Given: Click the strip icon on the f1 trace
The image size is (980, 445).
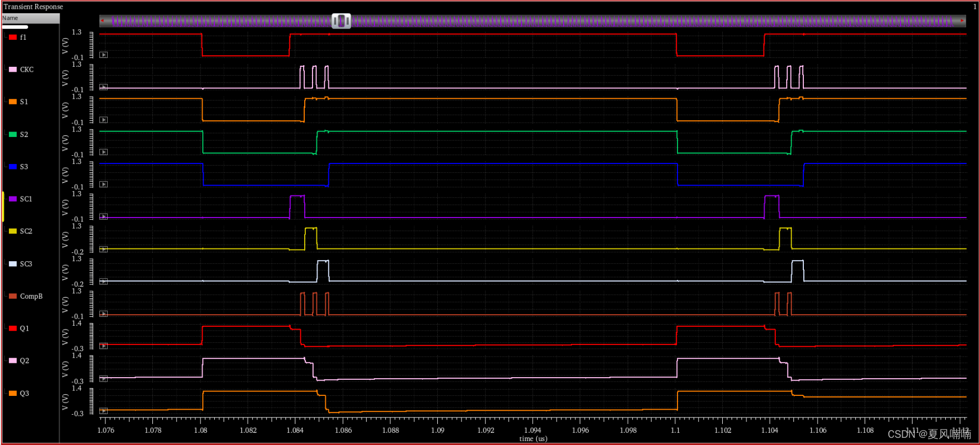Looking at the screenshot, I should tap(103, 55).
